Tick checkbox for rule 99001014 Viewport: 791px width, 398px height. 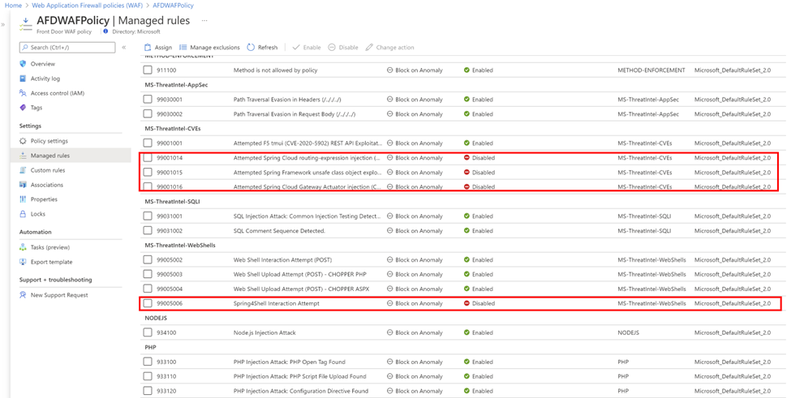click(147, 158)
